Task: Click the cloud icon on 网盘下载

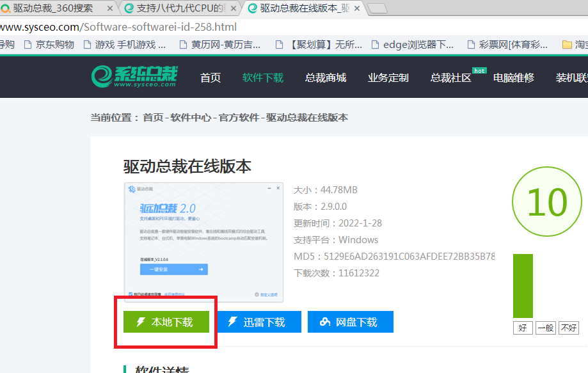Action: click(x=325, y=322)
